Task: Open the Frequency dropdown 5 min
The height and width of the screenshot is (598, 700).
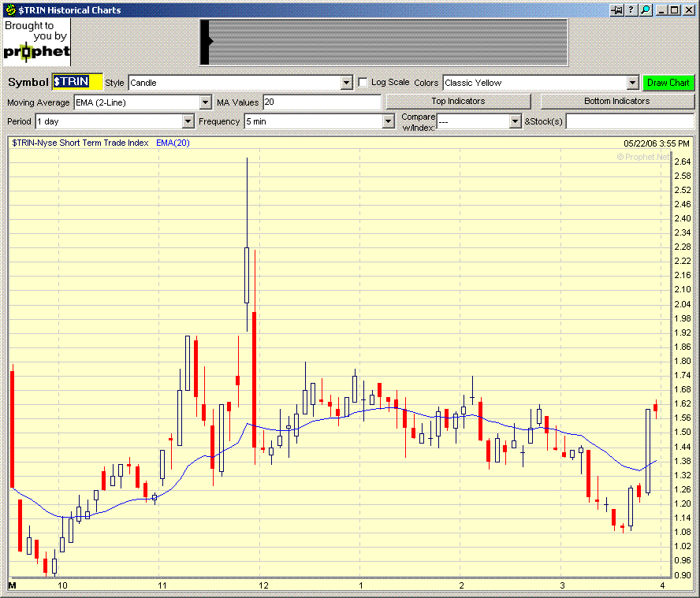Action: pyautogui.click(x=389, y=121)
